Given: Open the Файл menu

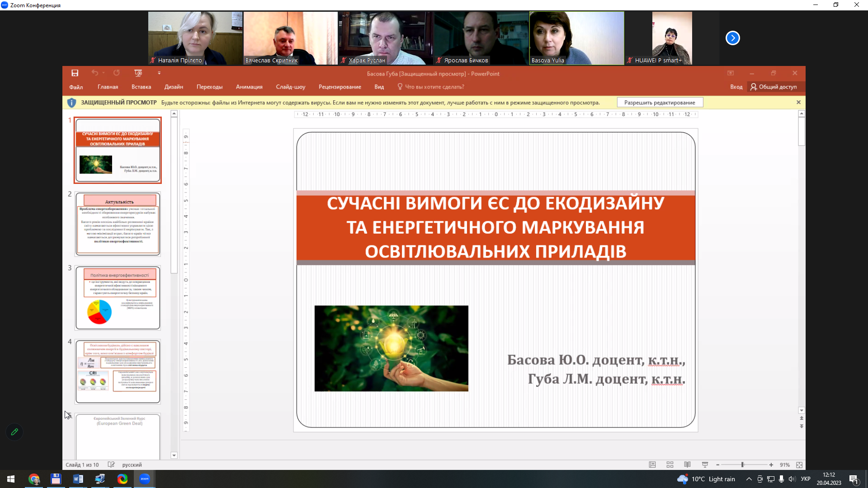Looking at the screenshot, I should (76, 87).
